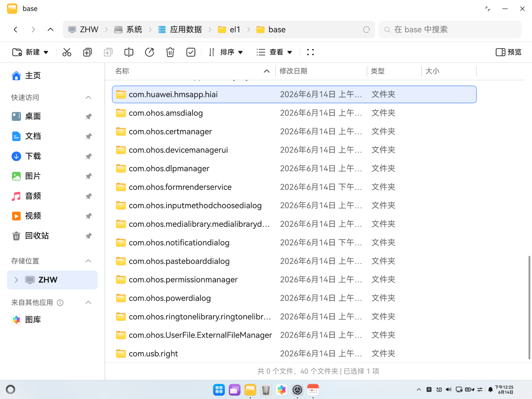Rename the selected folder
The image size is (532, 399).
pyautogui.click(x=129, y=52)
